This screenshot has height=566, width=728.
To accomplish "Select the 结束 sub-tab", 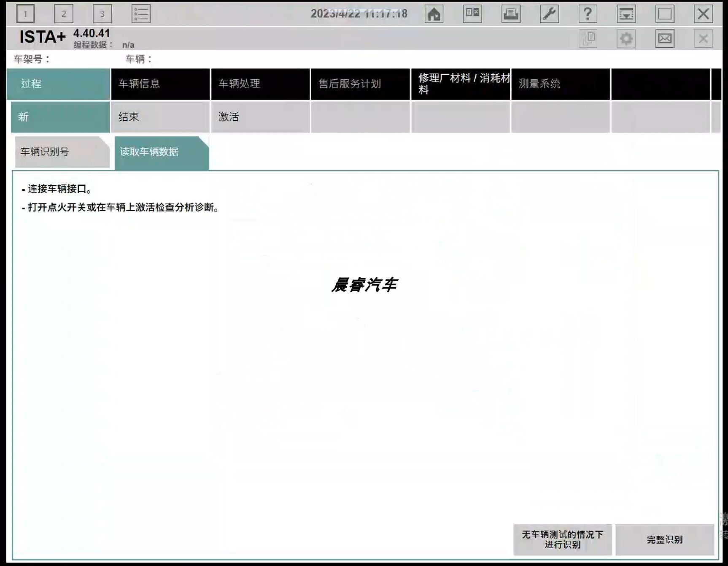I will click(160, 117).
